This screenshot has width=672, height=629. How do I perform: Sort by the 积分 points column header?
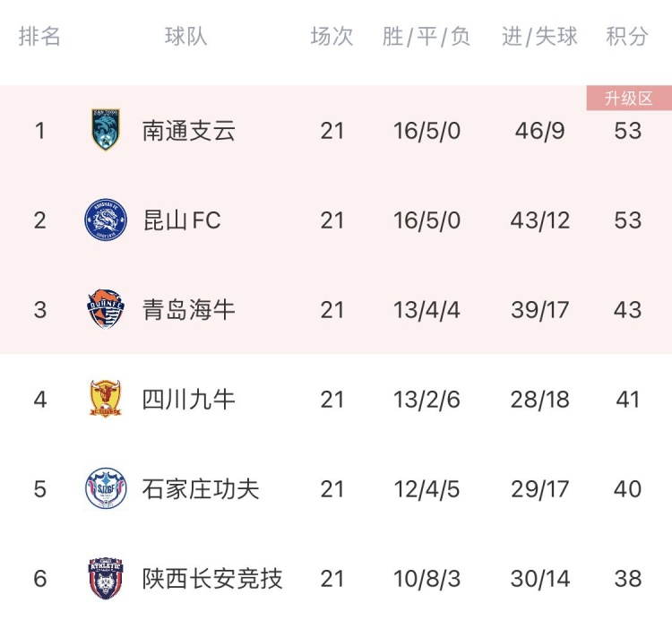tap(627, 36)
